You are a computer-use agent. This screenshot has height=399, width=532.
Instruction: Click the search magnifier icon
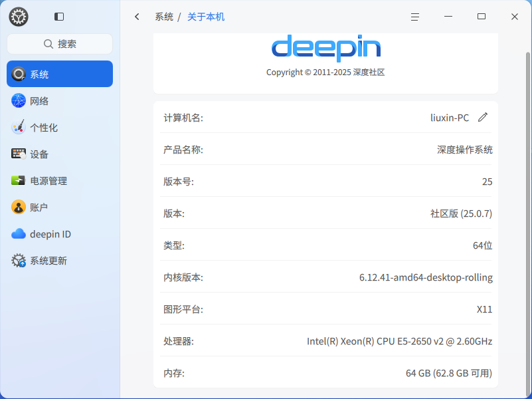coord(48,44)
